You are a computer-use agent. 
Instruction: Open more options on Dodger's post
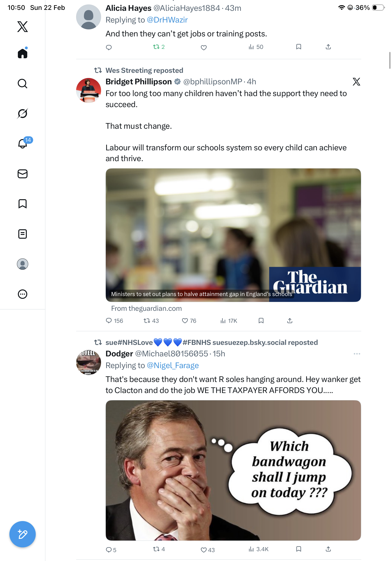coord(357,354)
